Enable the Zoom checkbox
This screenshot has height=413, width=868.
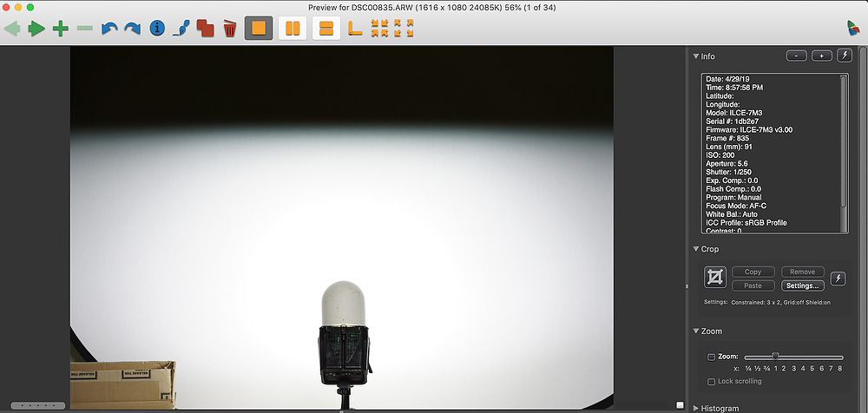tap(712, 357)
